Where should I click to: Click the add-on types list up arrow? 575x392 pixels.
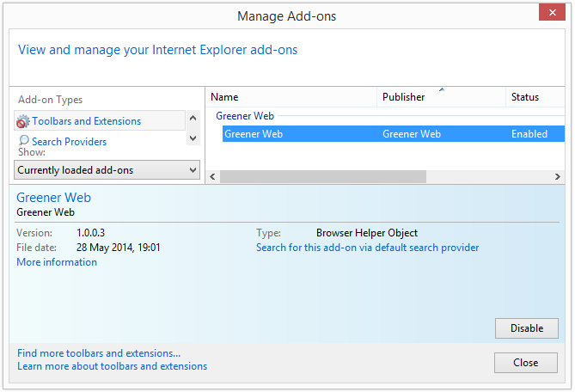(x=193, y=118)
